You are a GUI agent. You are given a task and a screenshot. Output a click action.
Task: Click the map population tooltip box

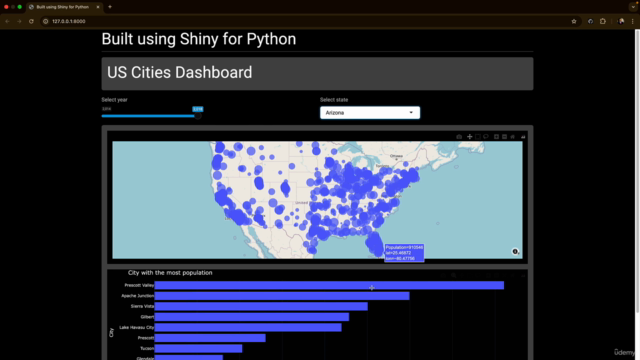404,253
